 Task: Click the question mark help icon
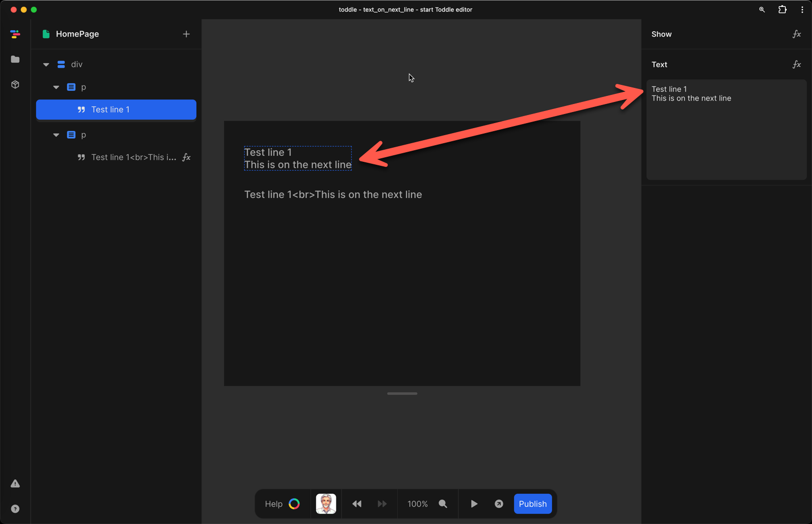[15, 508]
